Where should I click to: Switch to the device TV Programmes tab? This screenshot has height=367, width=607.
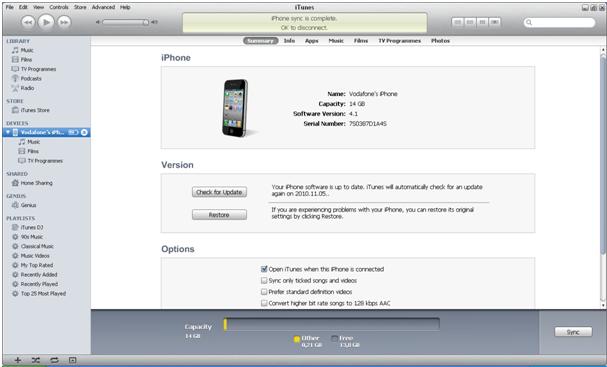[400, 41]
